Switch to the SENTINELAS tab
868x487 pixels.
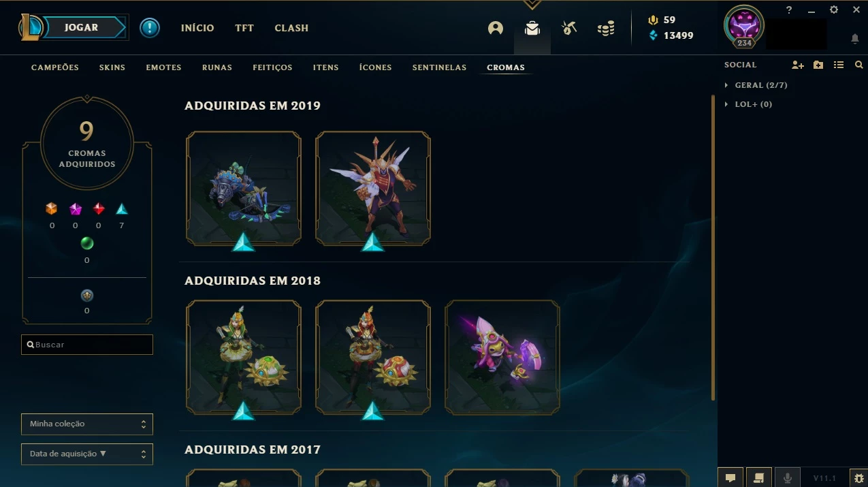pos(439,67)
